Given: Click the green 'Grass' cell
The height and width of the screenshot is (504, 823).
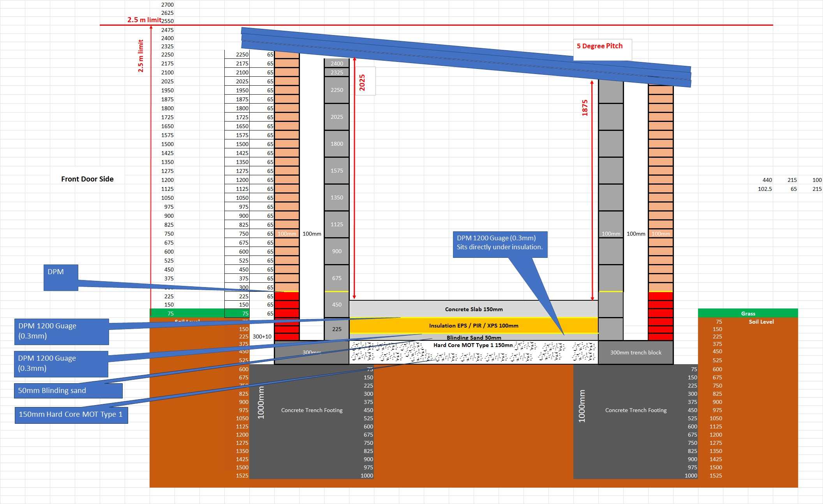Looking at the screenshot, I should coord(747,314).
